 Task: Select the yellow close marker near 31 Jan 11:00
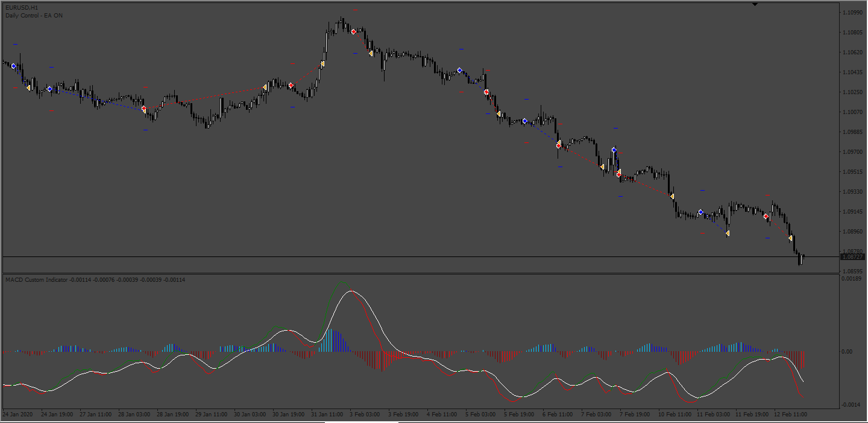322,63
